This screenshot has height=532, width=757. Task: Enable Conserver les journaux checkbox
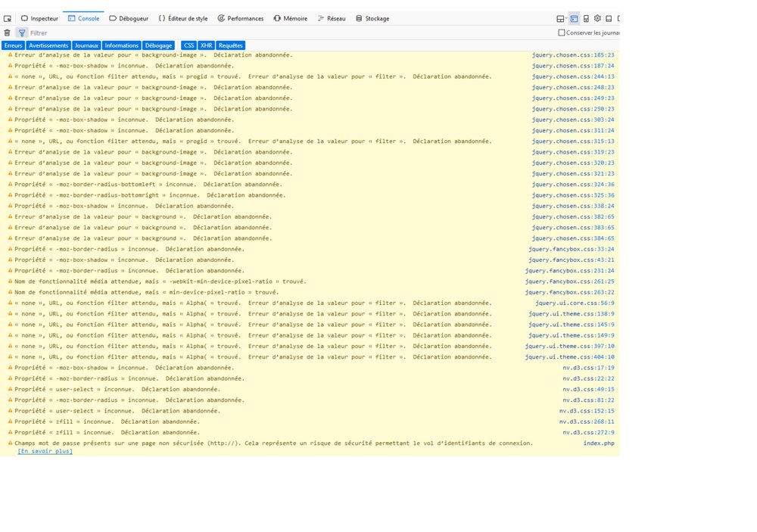tap(562, 33)
